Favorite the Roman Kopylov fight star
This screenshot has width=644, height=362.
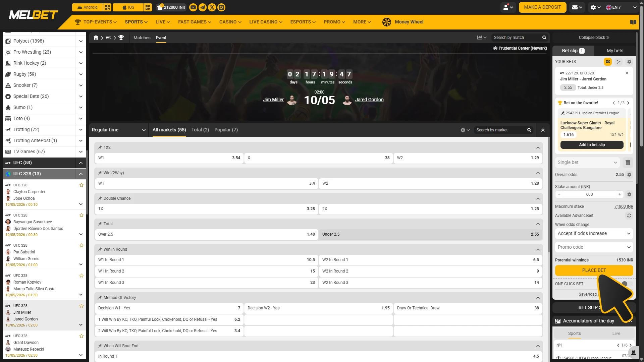(82, 276)
